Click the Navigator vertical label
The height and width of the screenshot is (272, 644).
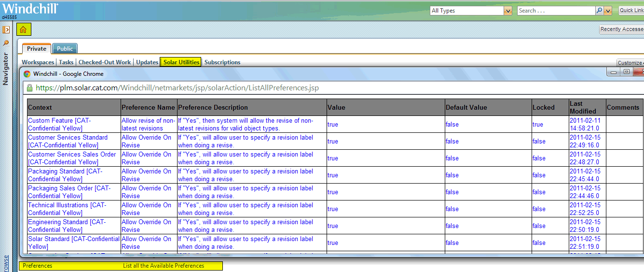[x=6, y=69]
